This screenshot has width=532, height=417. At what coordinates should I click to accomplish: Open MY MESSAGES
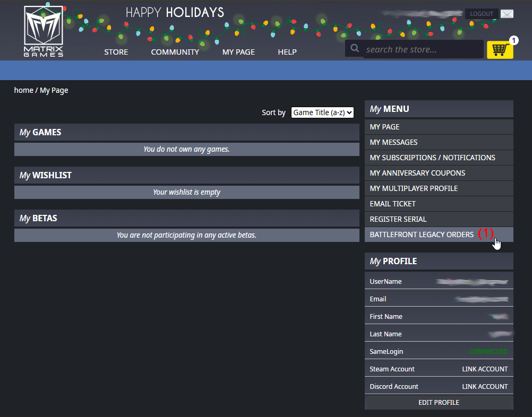(x=439, y=142)
